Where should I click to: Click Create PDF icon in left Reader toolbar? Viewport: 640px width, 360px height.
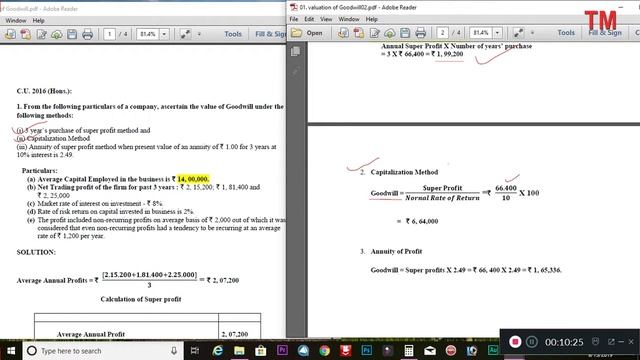(26, 34)
